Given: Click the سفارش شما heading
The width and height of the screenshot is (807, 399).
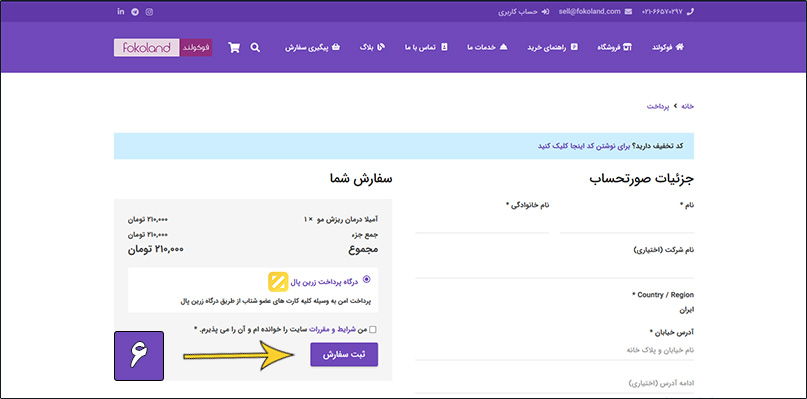Looking at the screenshot, I should click(x=361, y=179).
